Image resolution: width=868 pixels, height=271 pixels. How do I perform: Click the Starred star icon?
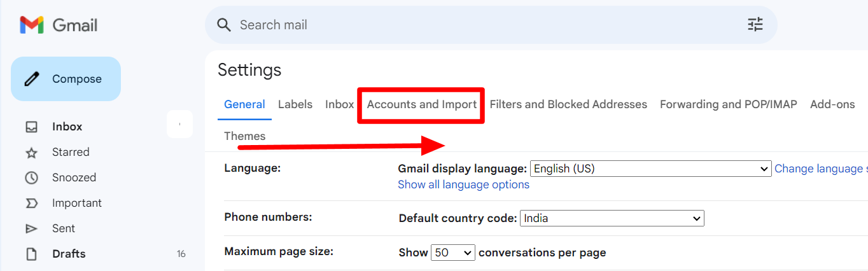[x=31, y=152]
